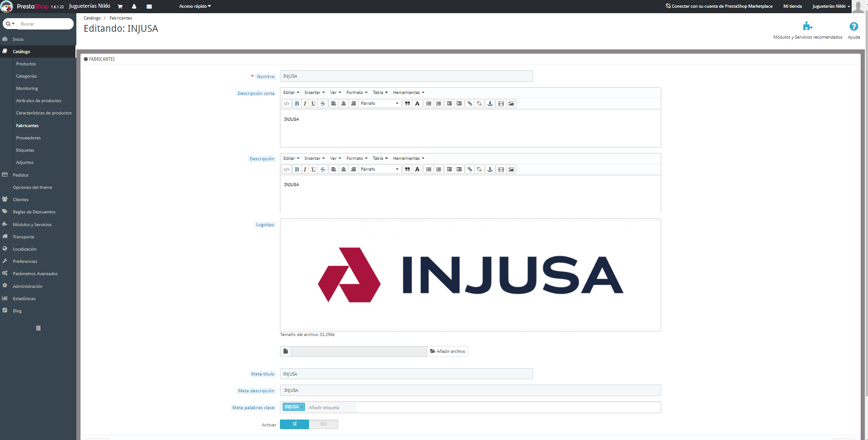Viewport: 868px width, 440px height.
Task: Open Párrafo format dropdown in Descripción corta
Action: click(380, 104)
